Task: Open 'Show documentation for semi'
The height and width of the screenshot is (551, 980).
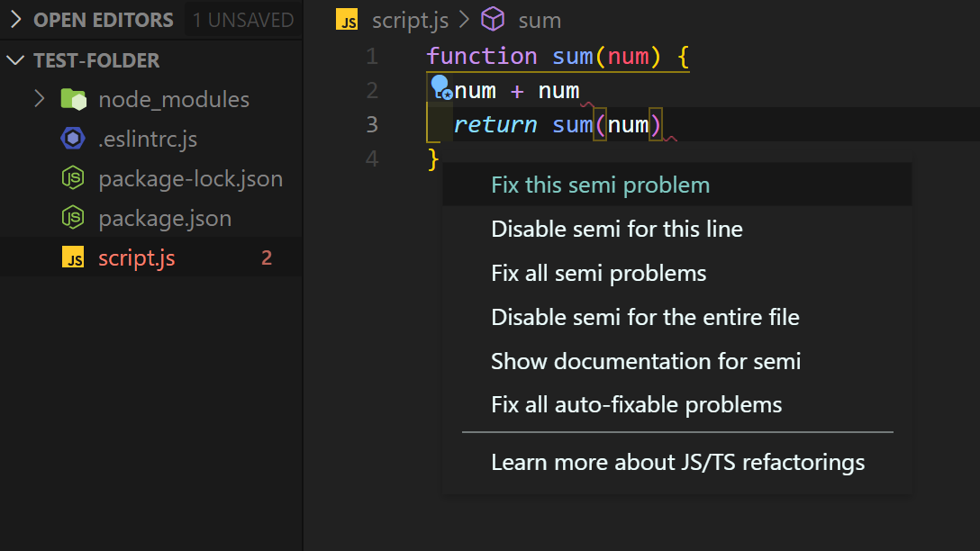Action: [645, 361]
